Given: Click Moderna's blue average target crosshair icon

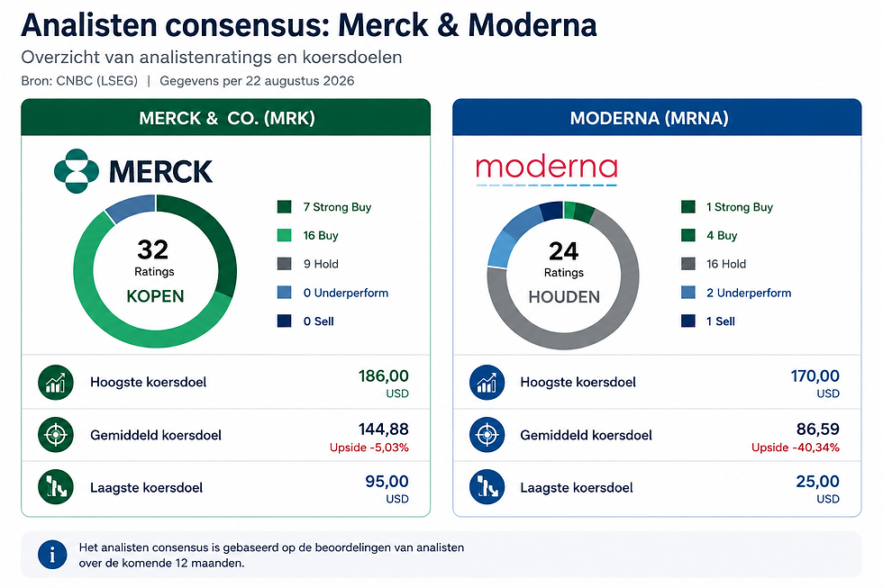Looking at the screenshot, I should coord(487,435).
